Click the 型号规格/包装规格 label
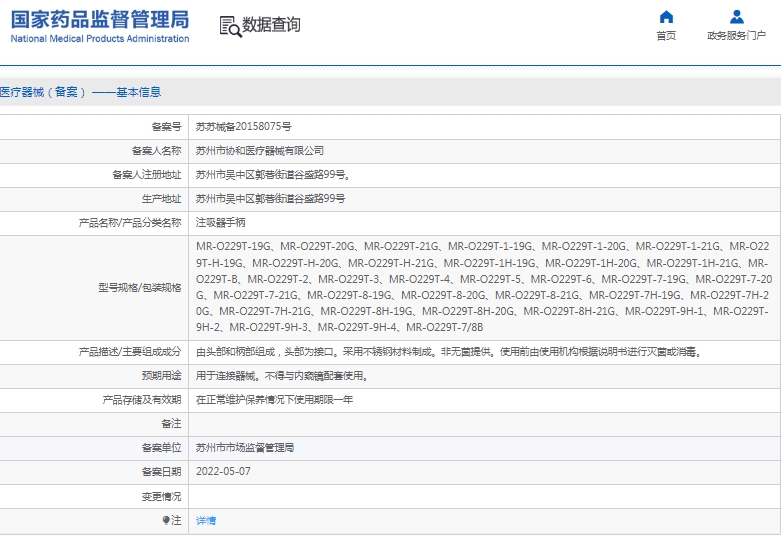 140,287
